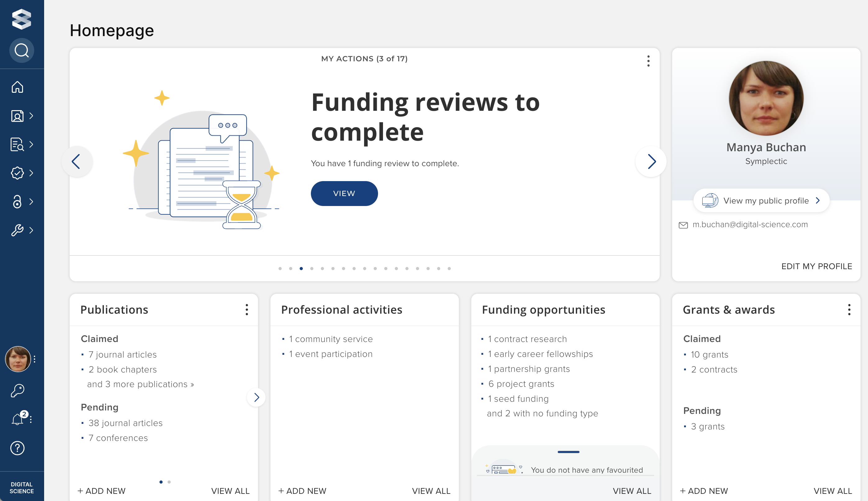Open the wrench tools sidebar icon

17,230
